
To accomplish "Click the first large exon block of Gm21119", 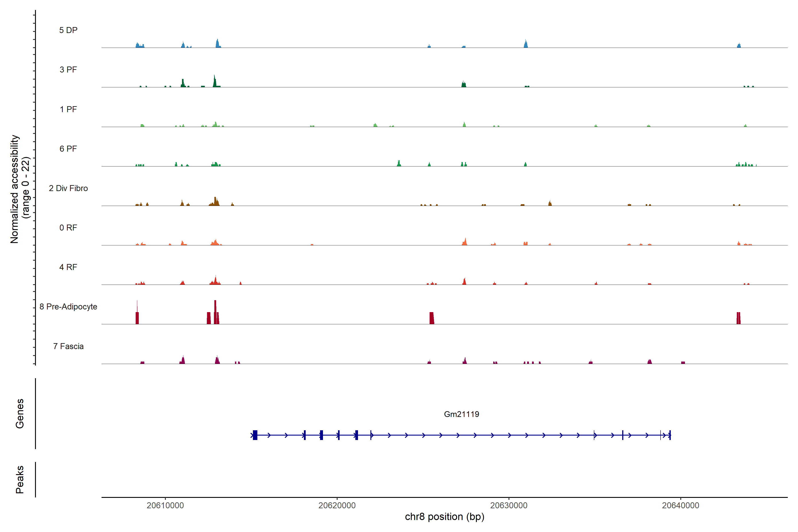I will pyautogui.click(x=255, y=435).
